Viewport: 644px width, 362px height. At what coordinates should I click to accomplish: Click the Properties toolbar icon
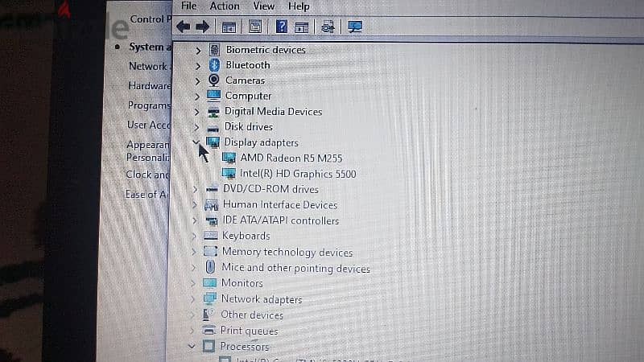click(255, 27)
